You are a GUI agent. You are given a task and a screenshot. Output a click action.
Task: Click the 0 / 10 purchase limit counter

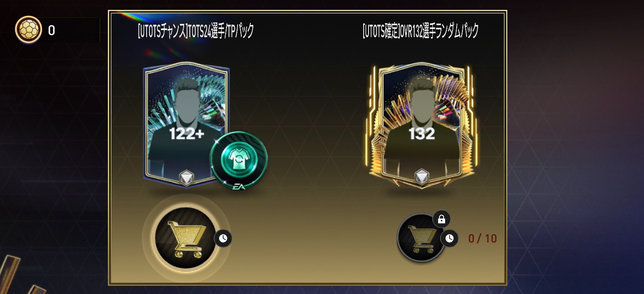(x=483, y=238)
